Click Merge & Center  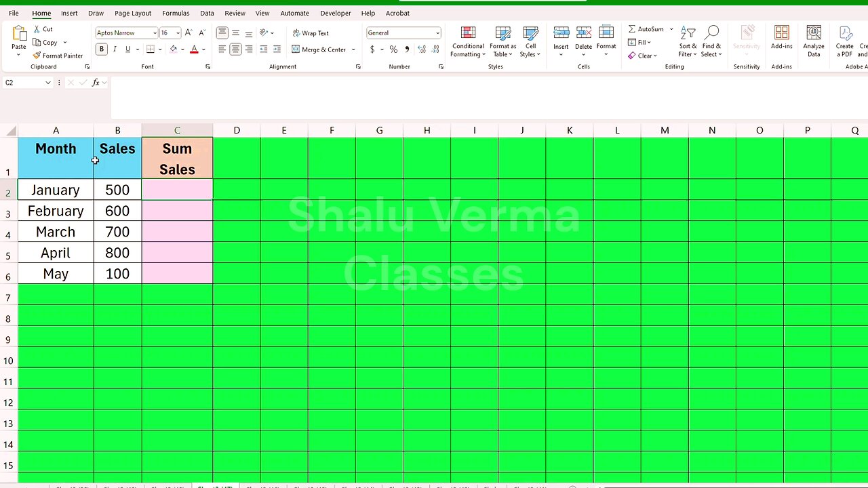tap(319, 49)
